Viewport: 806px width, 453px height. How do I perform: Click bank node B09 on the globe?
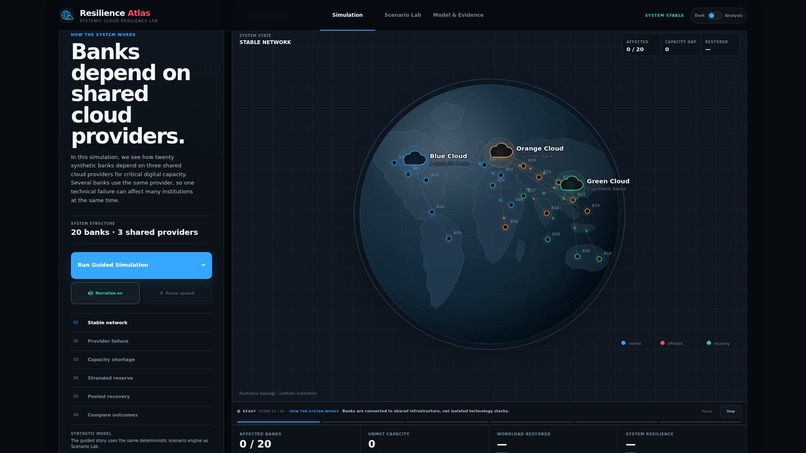point(505,227)
